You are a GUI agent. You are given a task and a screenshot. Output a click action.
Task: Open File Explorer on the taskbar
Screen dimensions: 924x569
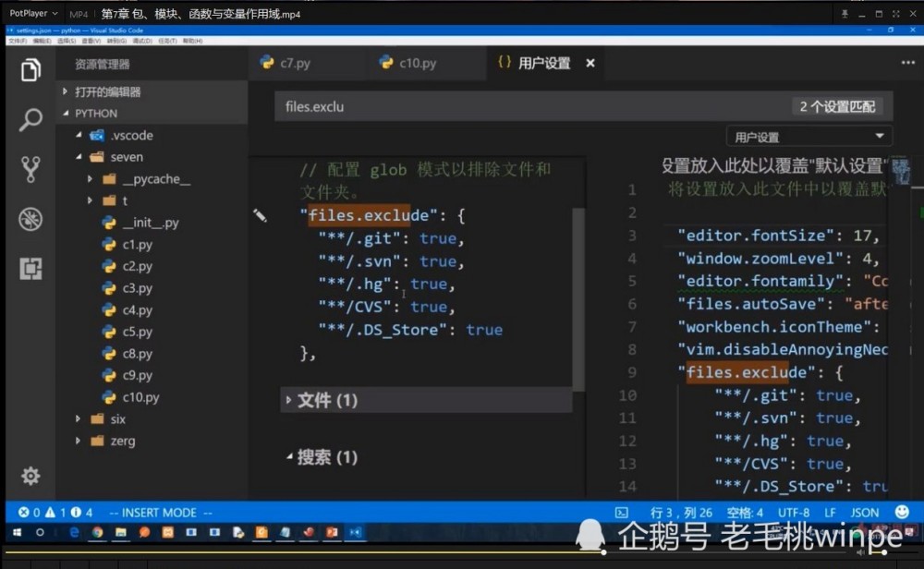coord(121,532)
